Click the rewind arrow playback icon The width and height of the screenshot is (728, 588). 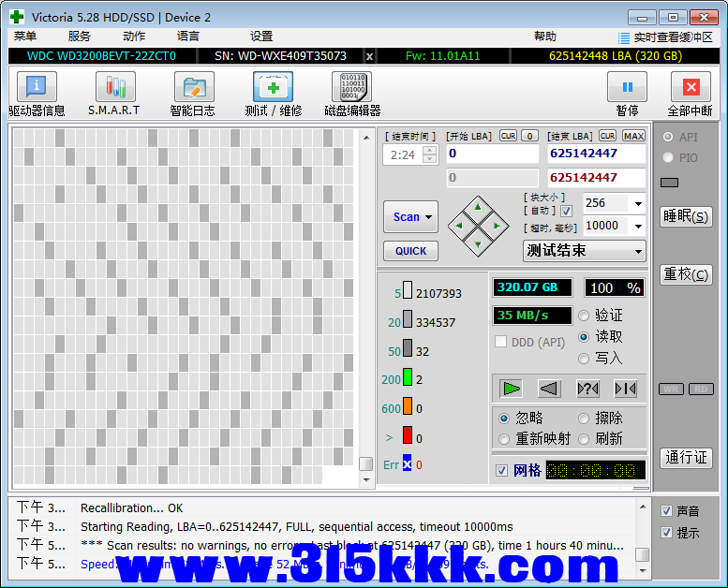coord(548,388)
